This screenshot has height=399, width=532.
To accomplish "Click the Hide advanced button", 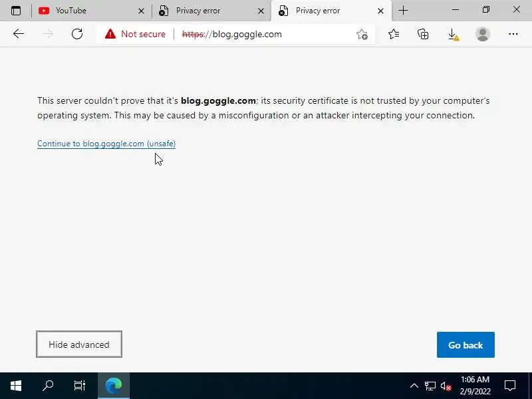I will pyautogui.click(x=79, y=344).
